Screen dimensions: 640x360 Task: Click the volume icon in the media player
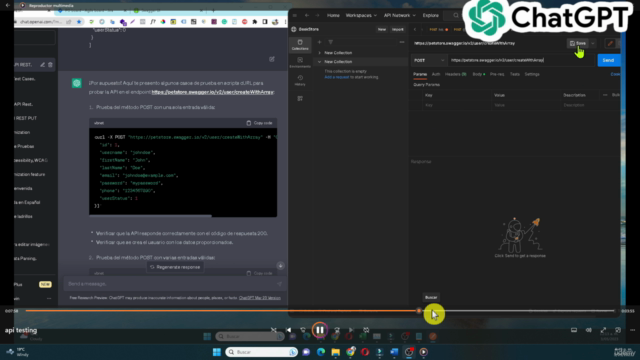(589, 330)
